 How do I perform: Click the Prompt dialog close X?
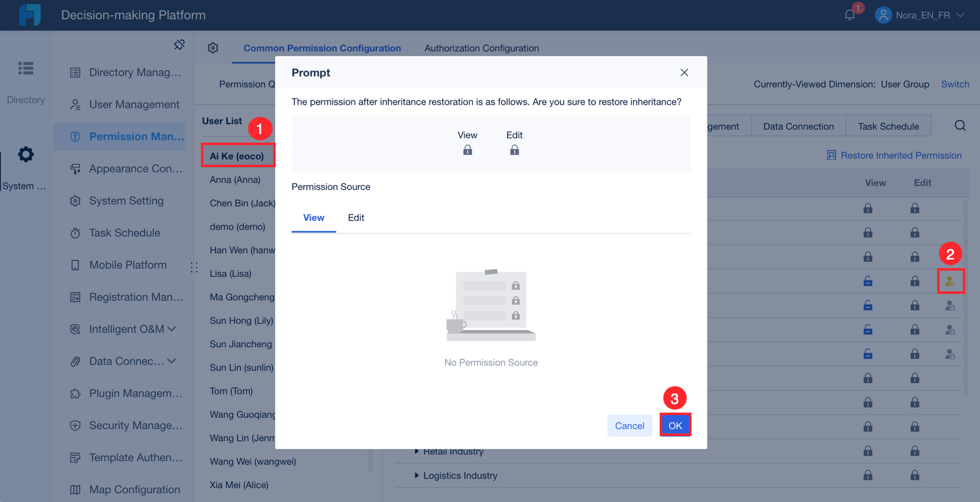coord(684,72)
